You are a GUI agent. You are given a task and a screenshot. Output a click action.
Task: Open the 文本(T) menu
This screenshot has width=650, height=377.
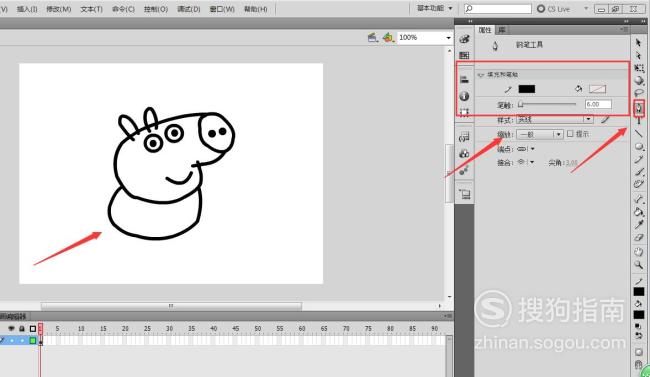(91, 9)
